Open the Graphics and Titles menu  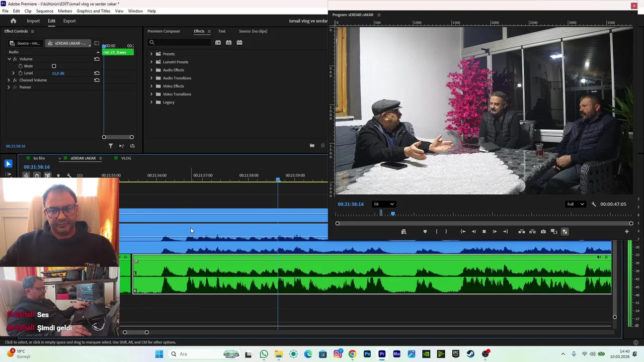(x=94, y=11)
